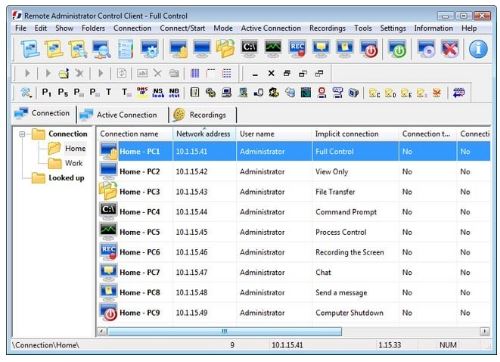Image resolution: width=500 pixels, height=362 pixels.
Task: Click the new folder icon in second toolbar
Action: pos(63,73)
